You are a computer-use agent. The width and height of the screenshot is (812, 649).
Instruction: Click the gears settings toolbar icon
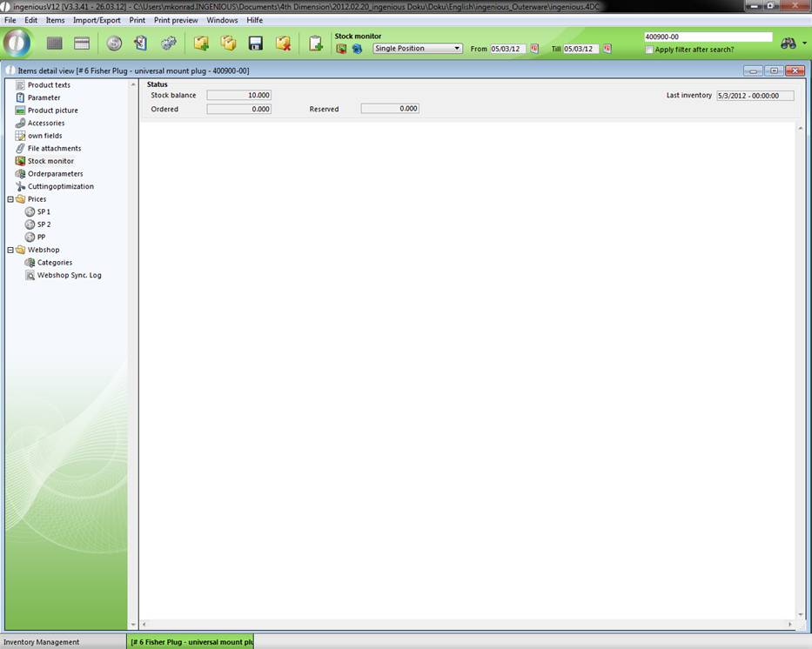[x=169, y=43]
